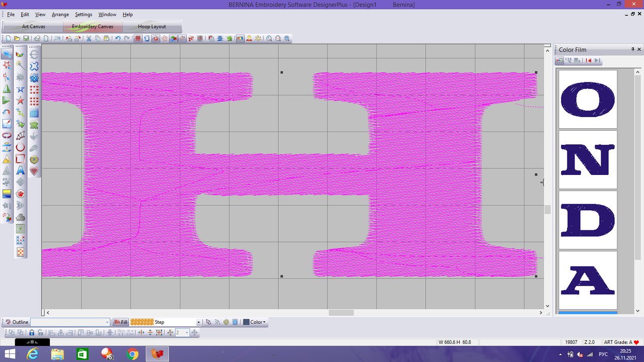The height and width of the screenshot is (362, 644).
Task: Click the red skip-back arrow in Color Film
Action: tap(588, 60)
